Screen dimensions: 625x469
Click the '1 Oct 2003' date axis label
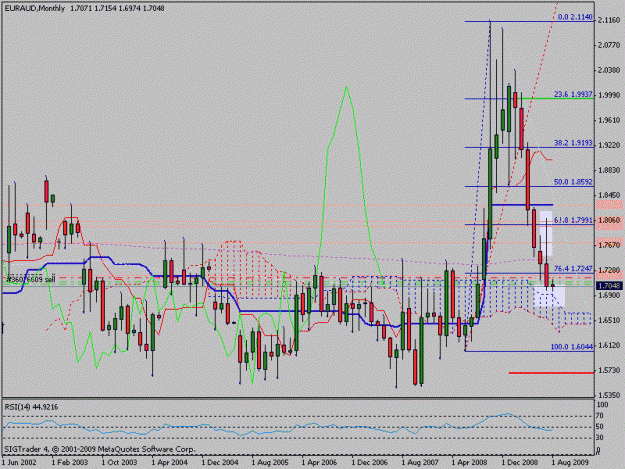click(x=119, y=462)
